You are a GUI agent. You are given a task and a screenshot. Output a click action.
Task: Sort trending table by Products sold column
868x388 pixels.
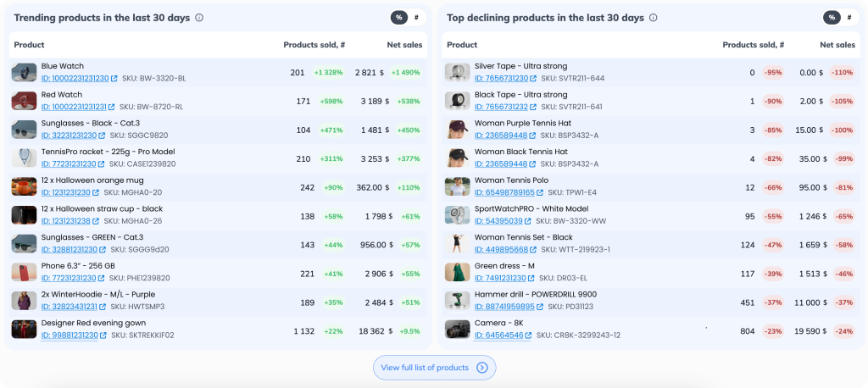(314, 45)
